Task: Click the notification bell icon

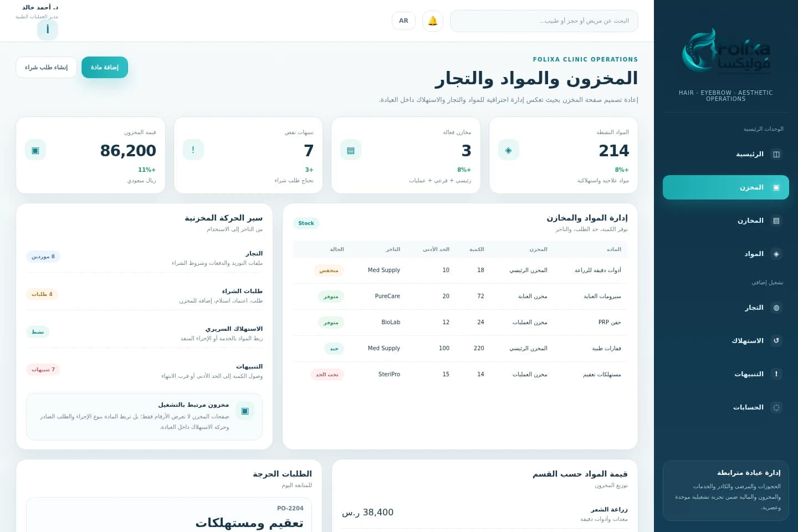Action: tap(433, 21)
